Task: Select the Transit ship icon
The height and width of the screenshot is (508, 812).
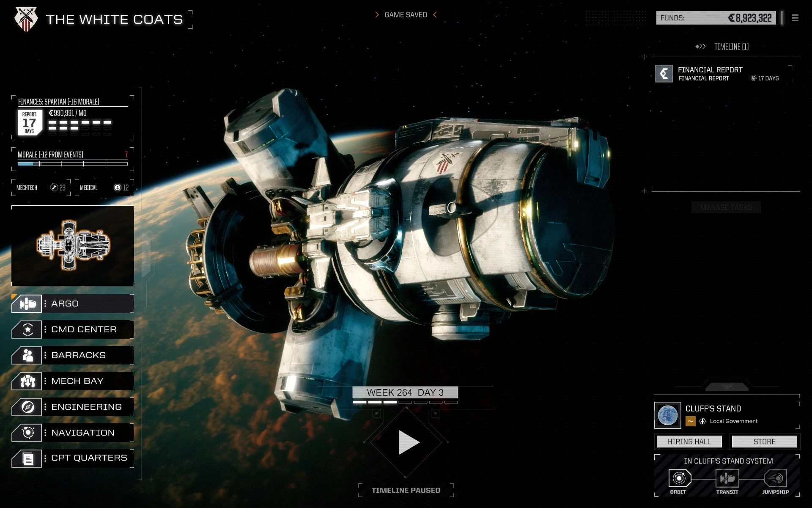Action: pos(727,478)
